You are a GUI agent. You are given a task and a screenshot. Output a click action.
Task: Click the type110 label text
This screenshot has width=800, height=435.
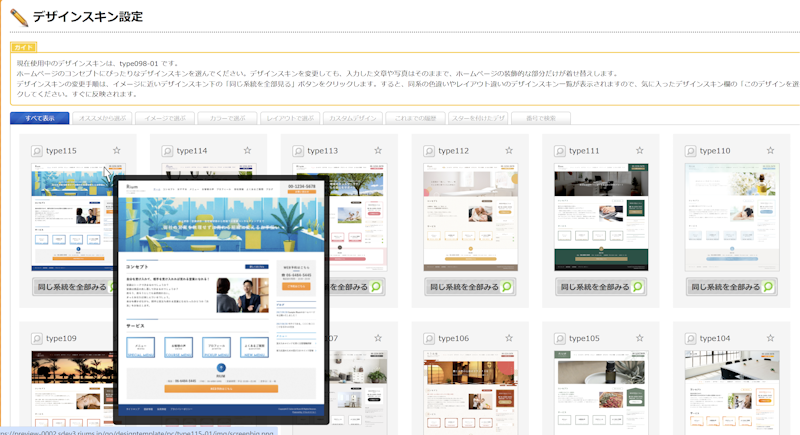point(715,151)
